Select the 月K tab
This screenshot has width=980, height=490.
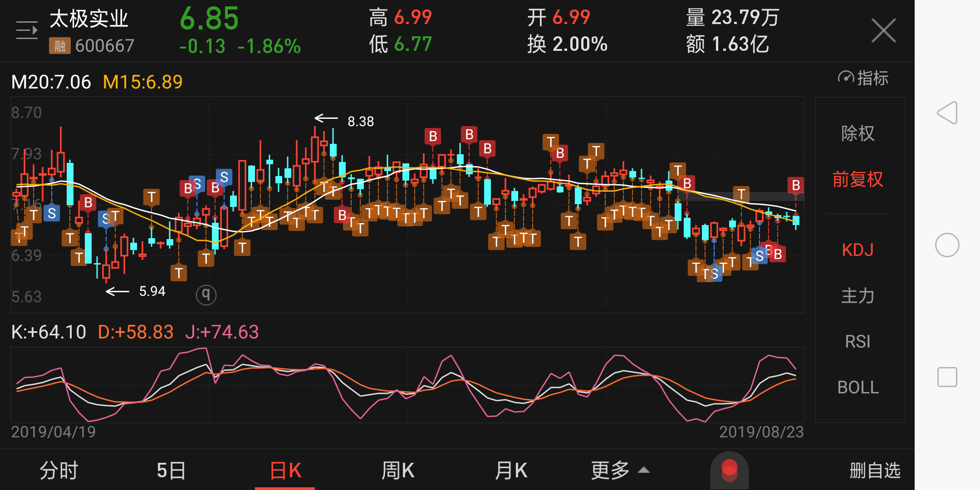[511, 470]
